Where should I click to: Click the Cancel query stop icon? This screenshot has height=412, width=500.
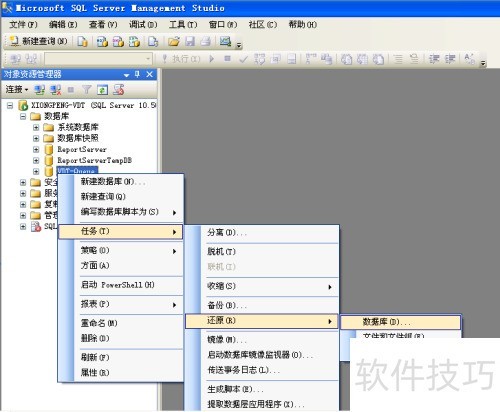click(x=227, y=59)
